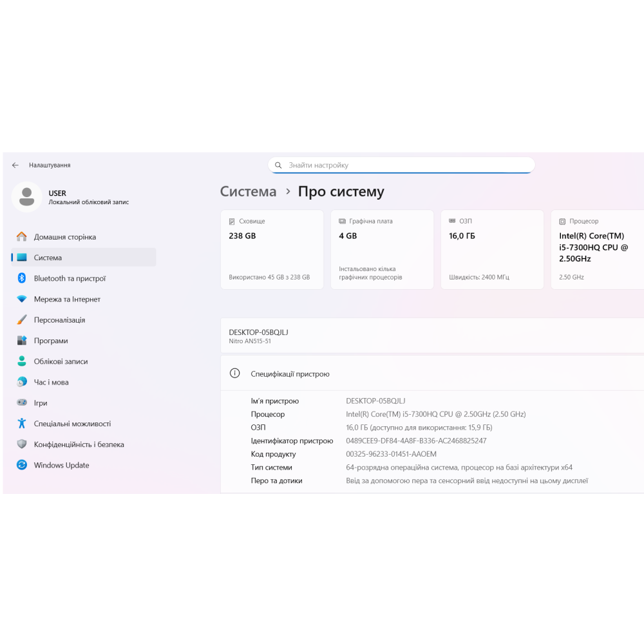Click the Personalization paintbrush icon
644x644 pixels.
(22, 320)
